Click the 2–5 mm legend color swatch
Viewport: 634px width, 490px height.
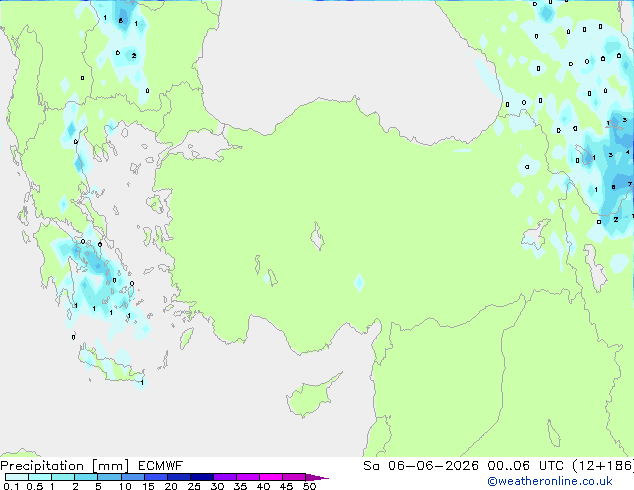(x=86, y=477)
